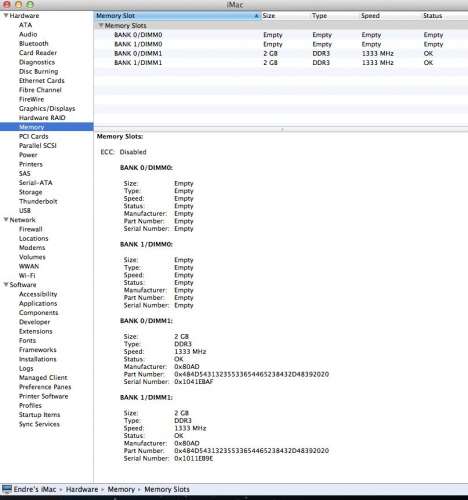Collapse the Hardware section triangle
This screenshot has height=500, width=468.
6,15
